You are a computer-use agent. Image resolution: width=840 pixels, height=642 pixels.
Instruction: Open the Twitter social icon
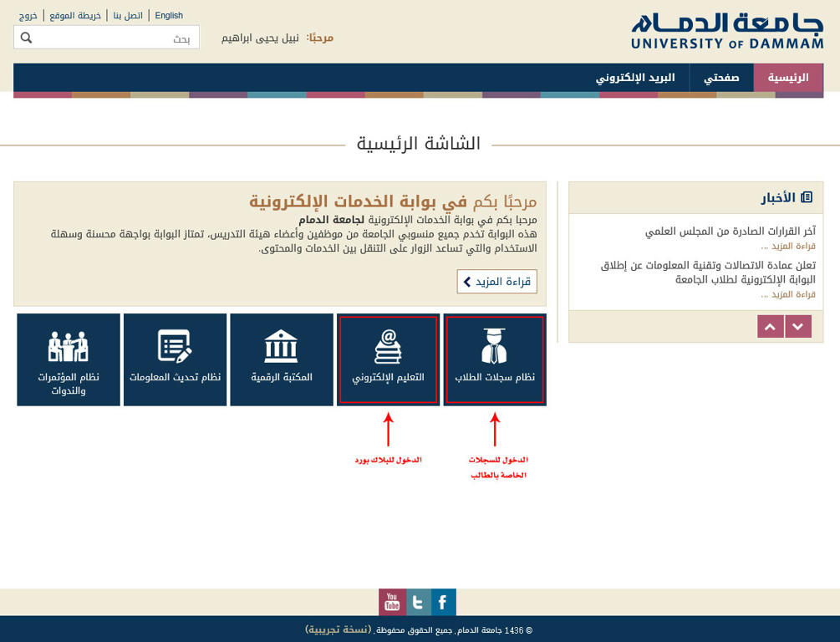tap(418, 602)
